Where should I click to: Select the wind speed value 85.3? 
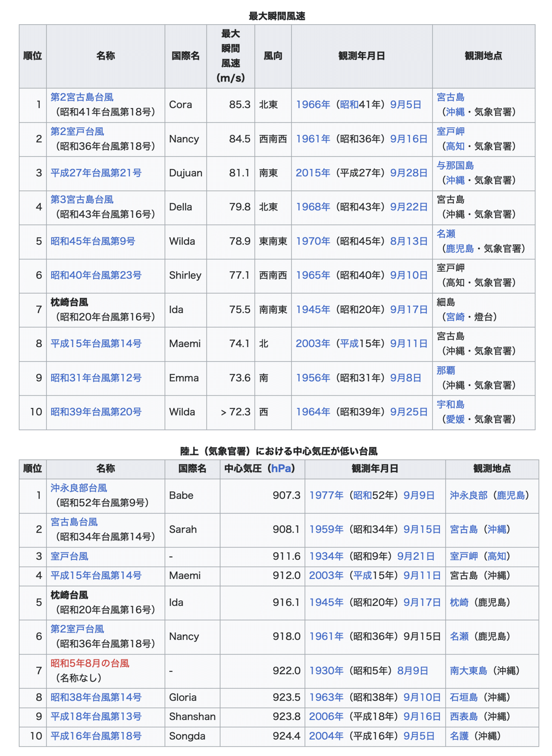[x=240, y=105]
